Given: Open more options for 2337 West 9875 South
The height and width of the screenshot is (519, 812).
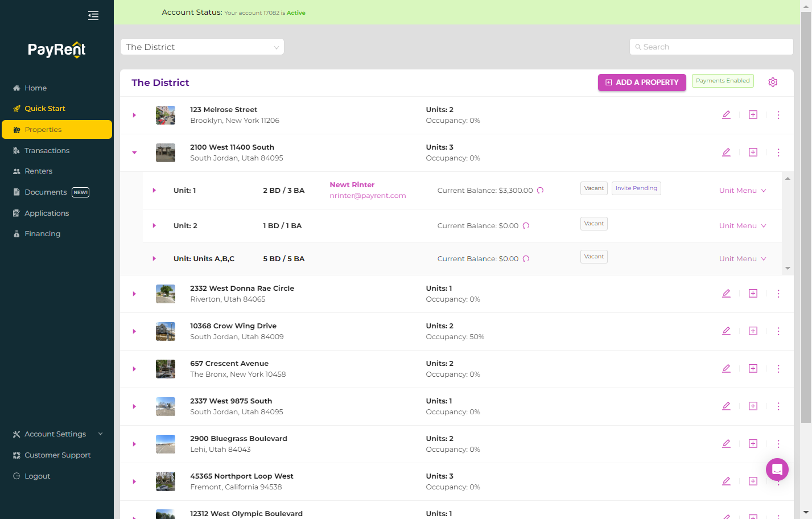Looking at the screenshot, I should [778, 406].
